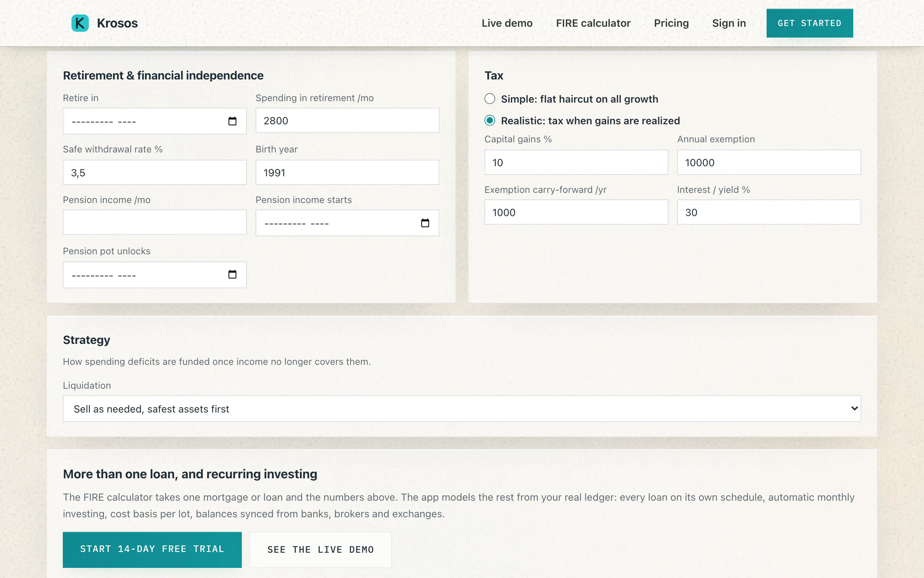Click the Annual exemption label
The height and width of the screenshot is (578, 924).
(716, 139)
